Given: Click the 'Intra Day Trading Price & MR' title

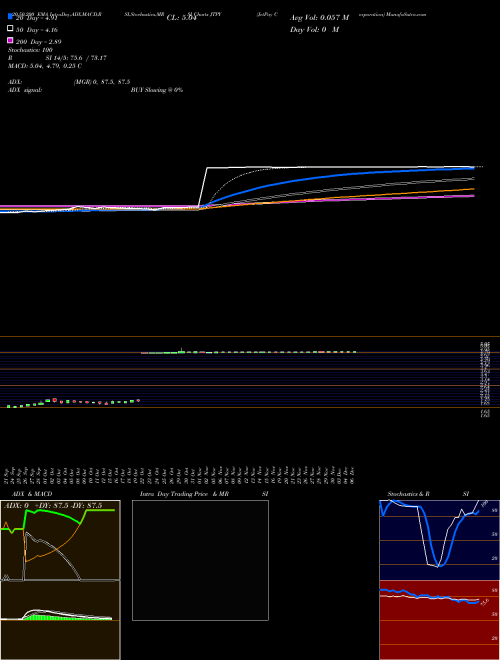Looking at the screenshot, I should 184,494.
